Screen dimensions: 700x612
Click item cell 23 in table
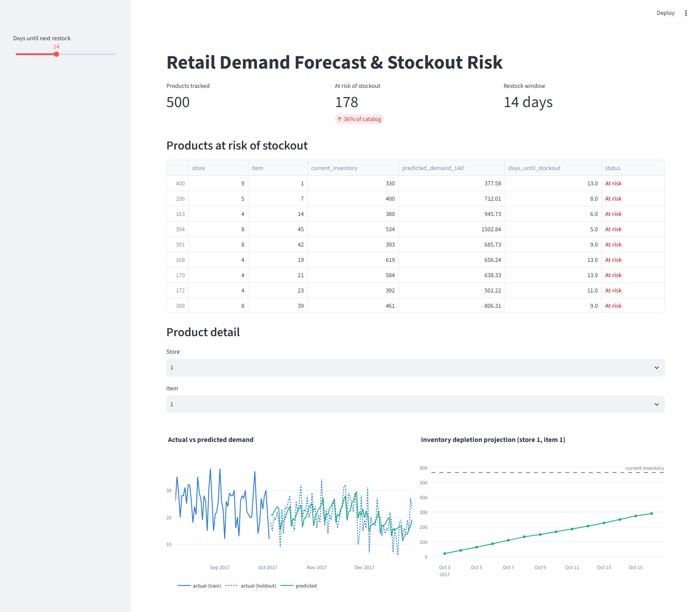point(278,290)
